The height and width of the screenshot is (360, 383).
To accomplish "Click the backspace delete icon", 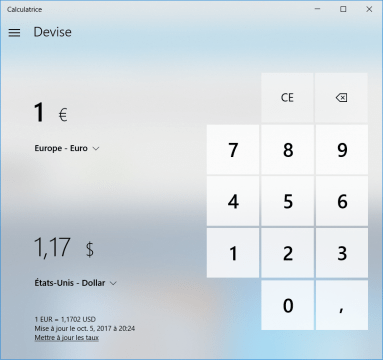I will tap(341, 98).
